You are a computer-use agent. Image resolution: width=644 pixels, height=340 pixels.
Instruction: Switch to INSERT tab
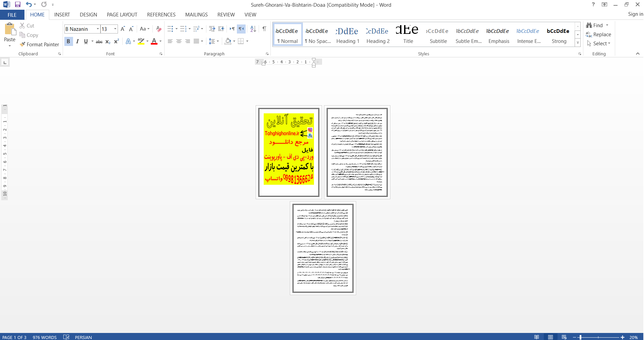pos(62,15)
